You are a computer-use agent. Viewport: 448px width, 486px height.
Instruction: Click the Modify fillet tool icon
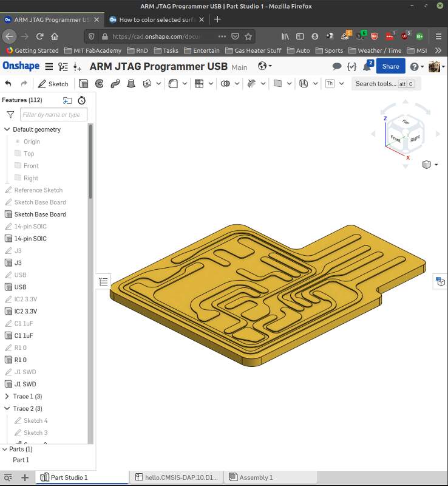pos(251,84)
